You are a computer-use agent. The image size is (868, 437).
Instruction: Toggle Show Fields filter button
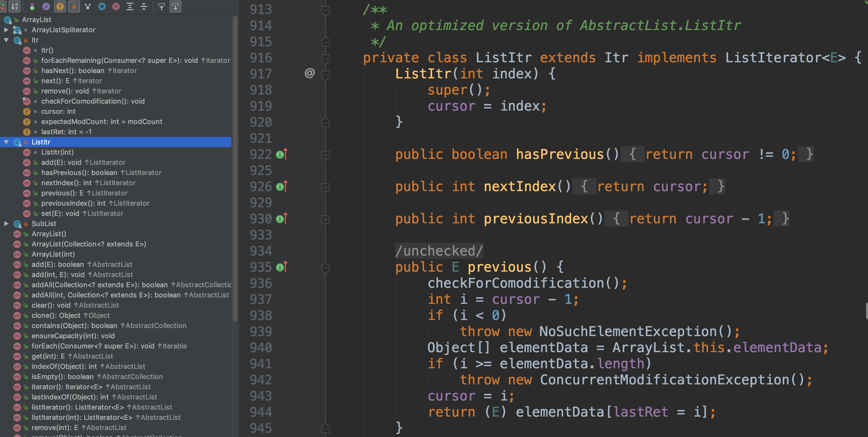coord(60,6)
